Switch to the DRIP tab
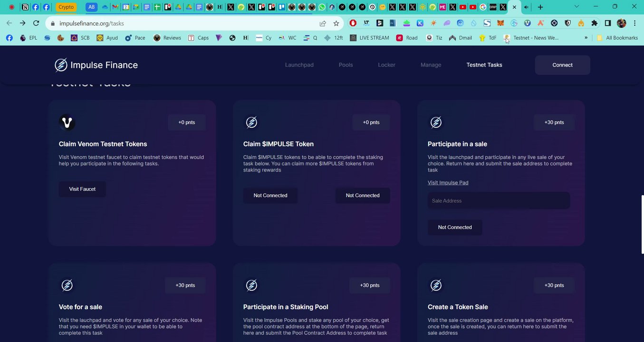 (x=493, y=7)
